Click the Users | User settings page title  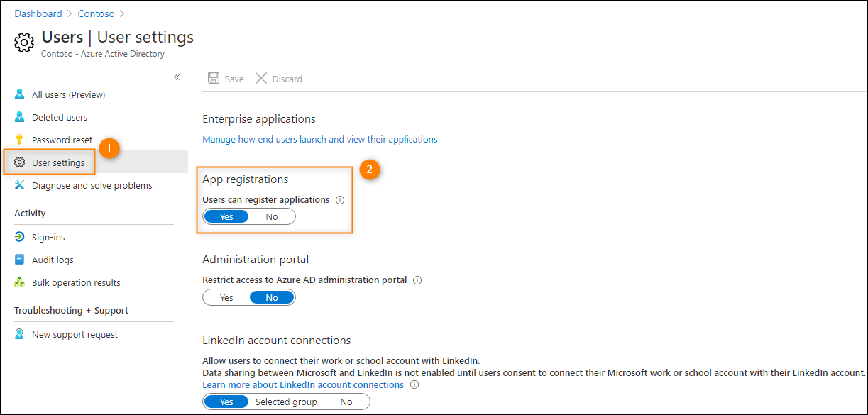point(118,37)
